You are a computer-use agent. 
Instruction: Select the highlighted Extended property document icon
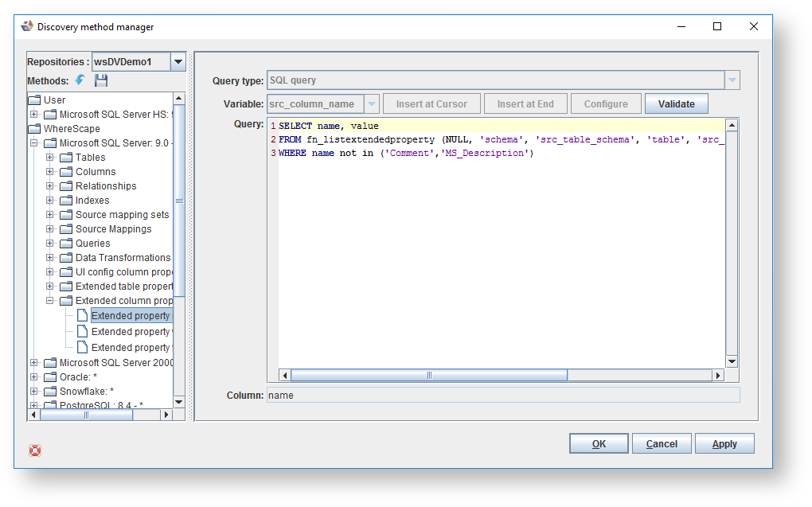pyautogui.click(x=82, y=316)
